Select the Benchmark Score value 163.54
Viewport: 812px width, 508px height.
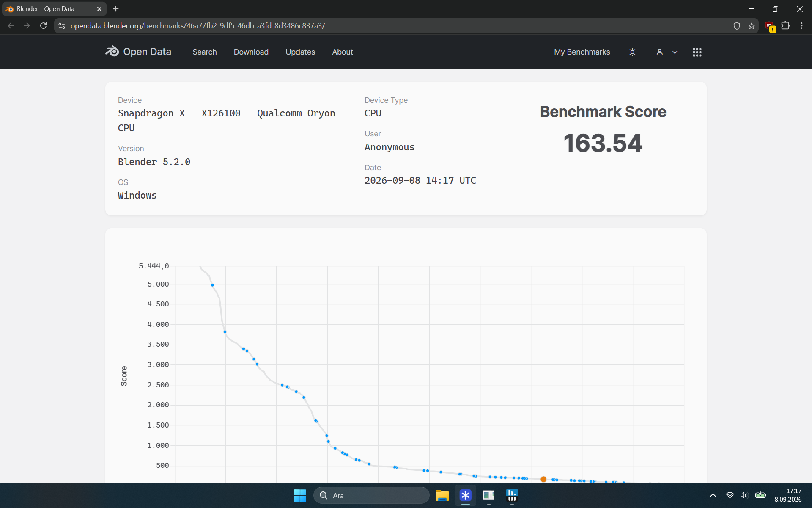click(603, 143)
